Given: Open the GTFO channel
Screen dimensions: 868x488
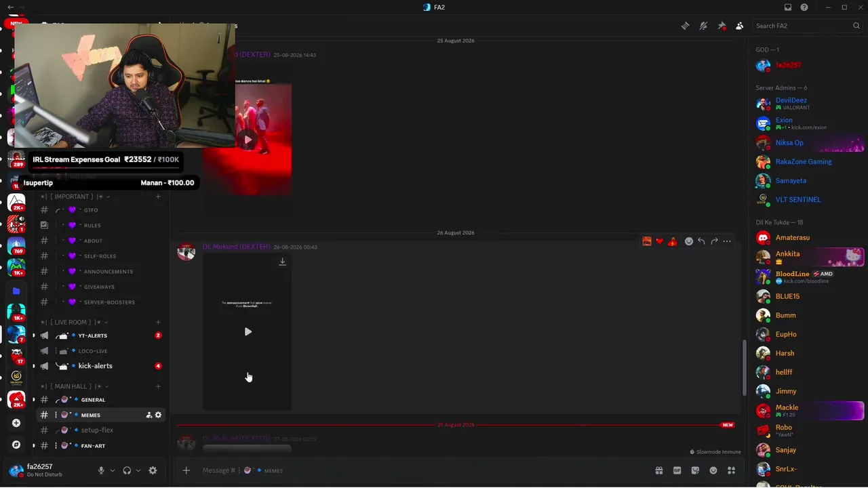Looking at the screenshot, I should click(100, 210).
